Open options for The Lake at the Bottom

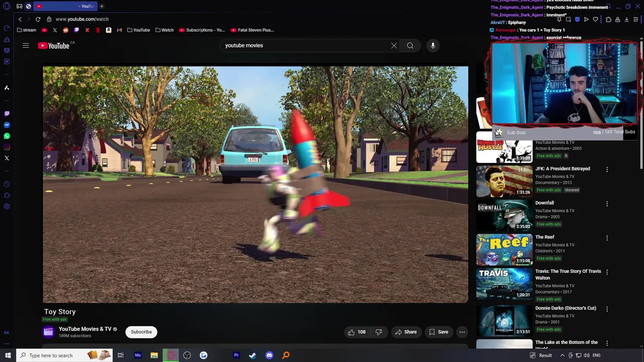pyautogui.click(x=607, y=343)
